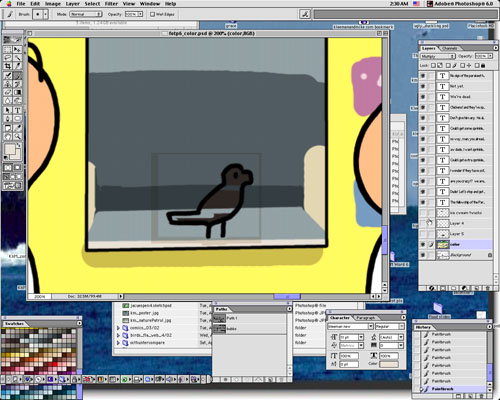Expand the birds_fla_web_4/02 folder
The image size is (500, 400).
[118, 335]
